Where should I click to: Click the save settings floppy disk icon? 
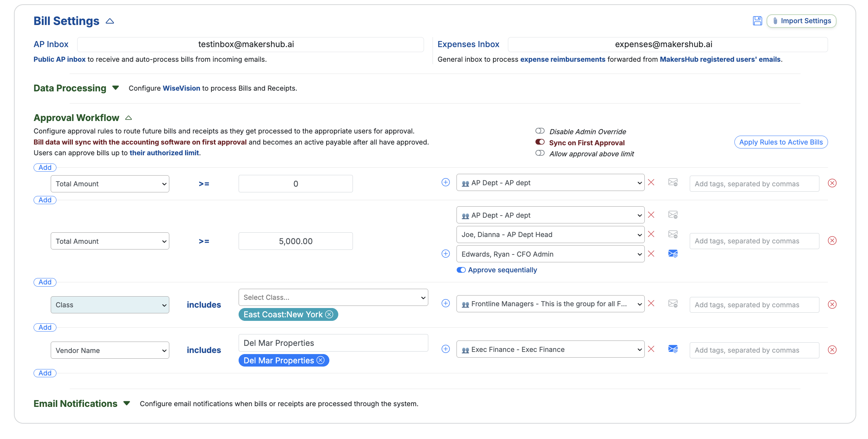757,21
